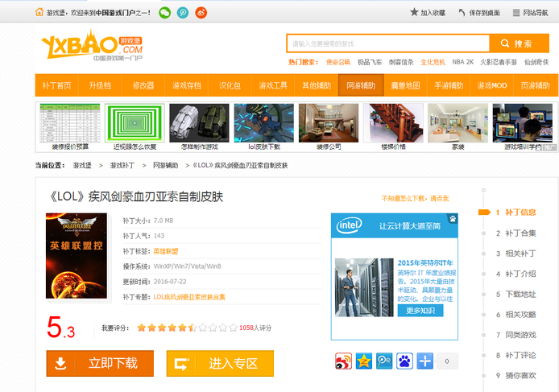Open the teal Tencent Weibo icon
The width and height of the screenshot is (559, 392).
pos(183,13)
